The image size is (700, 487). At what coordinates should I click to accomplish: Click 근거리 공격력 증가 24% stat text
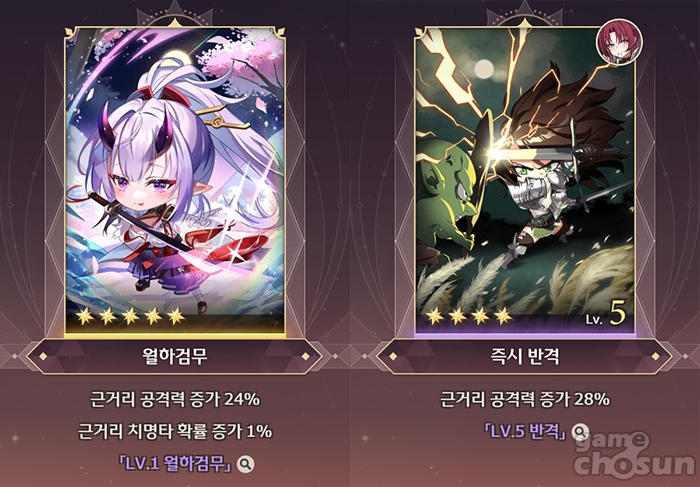point(175,399)
